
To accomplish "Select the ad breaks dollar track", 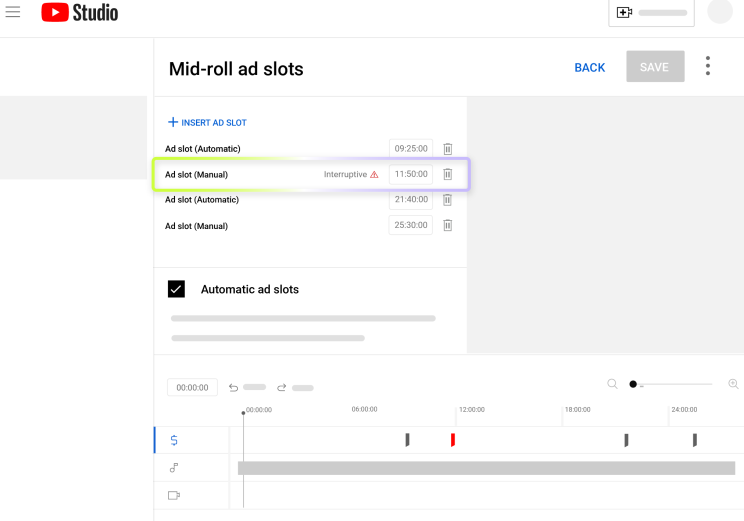I will pyautogui.click(x=174, y=440).
